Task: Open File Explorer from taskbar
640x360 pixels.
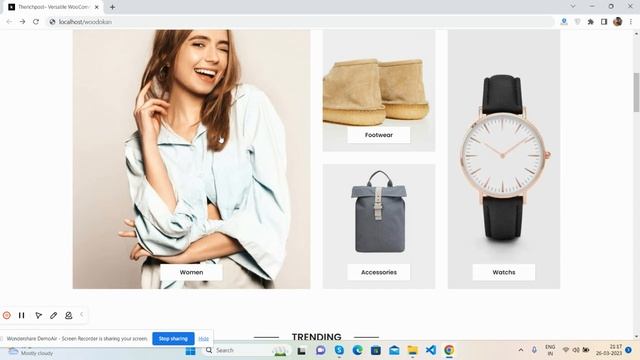Action: pos(413,350)
